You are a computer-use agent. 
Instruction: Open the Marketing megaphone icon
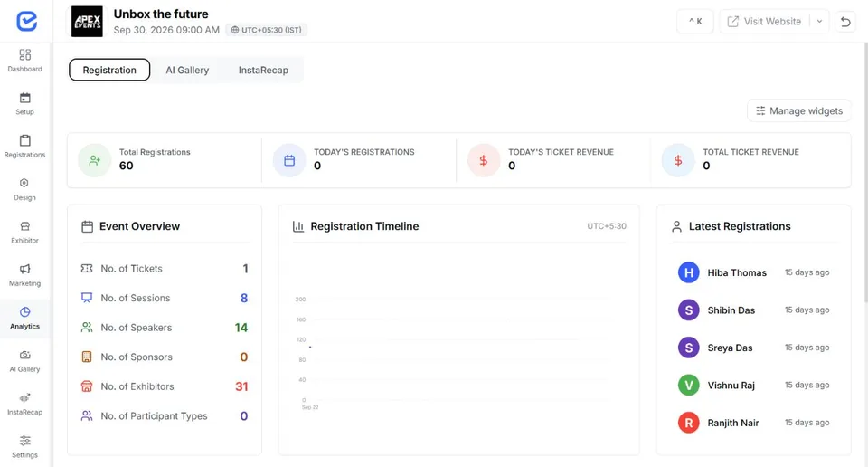coord(25,269)
